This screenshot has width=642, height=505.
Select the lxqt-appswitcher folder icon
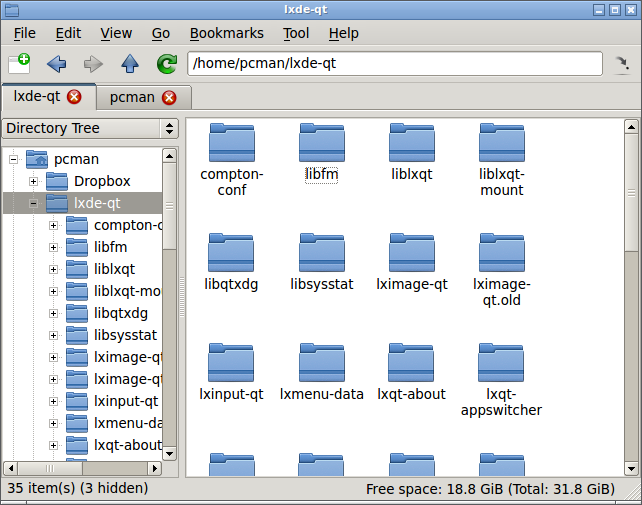pyautogui.click(x=501, y=364)
